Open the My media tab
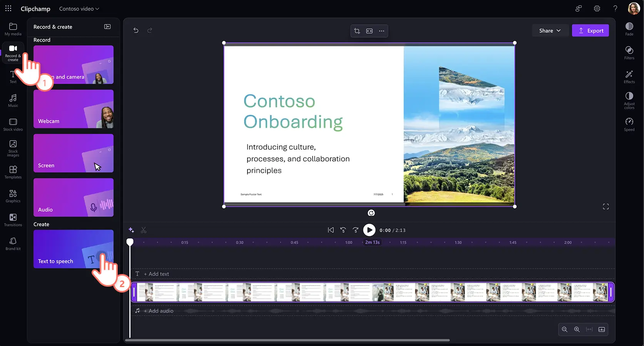644x346 pixels. [x=13, y=29]
